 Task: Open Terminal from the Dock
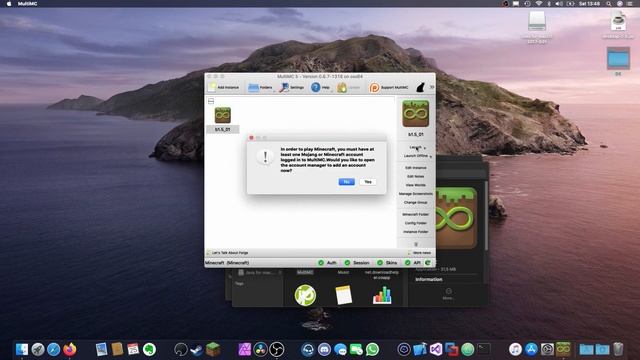click(x=484, y=349)
